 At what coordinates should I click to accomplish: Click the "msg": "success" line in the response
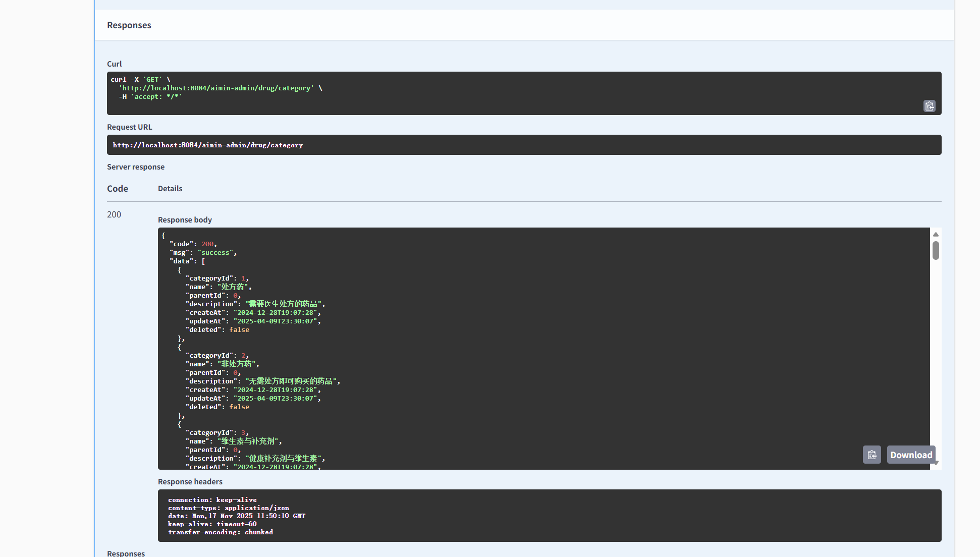click(203, 253)
